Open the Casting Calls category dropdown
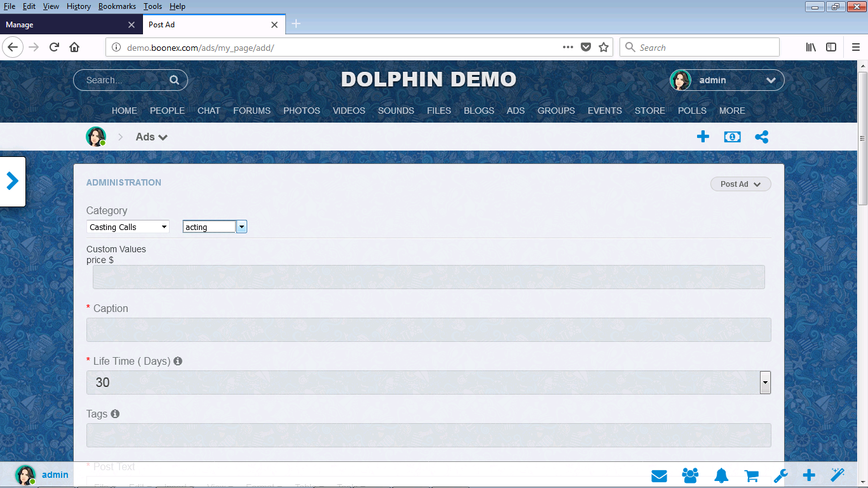This screenshot has width=868, height=488. click(128, 227)
